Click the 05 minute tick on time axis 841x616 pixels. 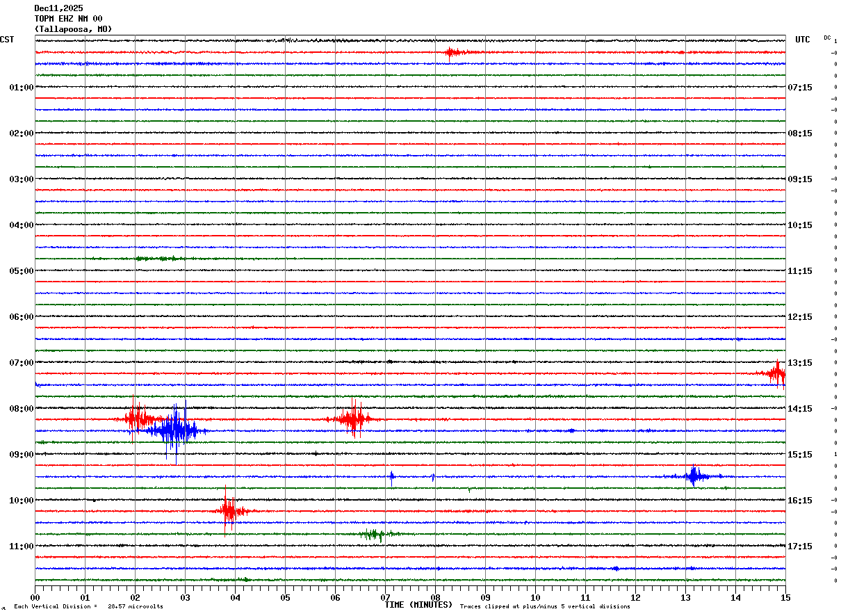[x=285, y=597]
